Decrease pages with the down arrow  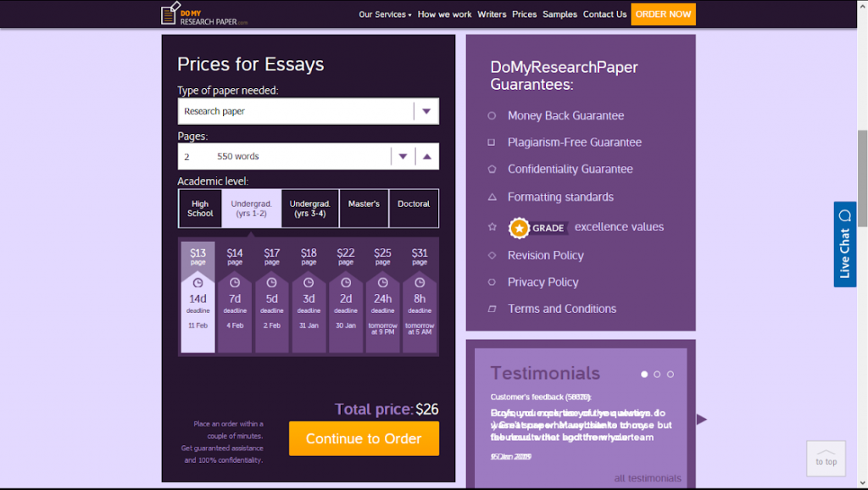point(403,157)
